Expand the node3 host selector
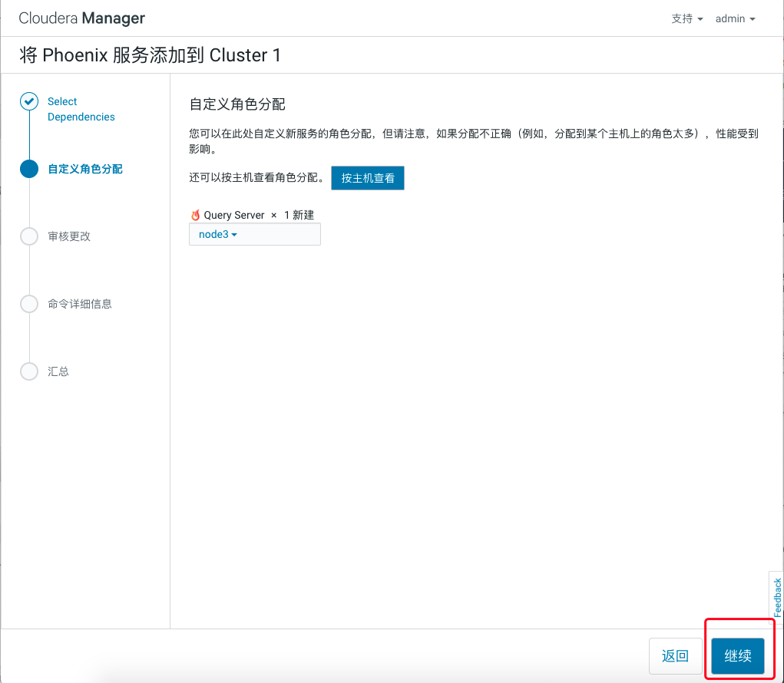The image size is (784, 683). [218, 235]
